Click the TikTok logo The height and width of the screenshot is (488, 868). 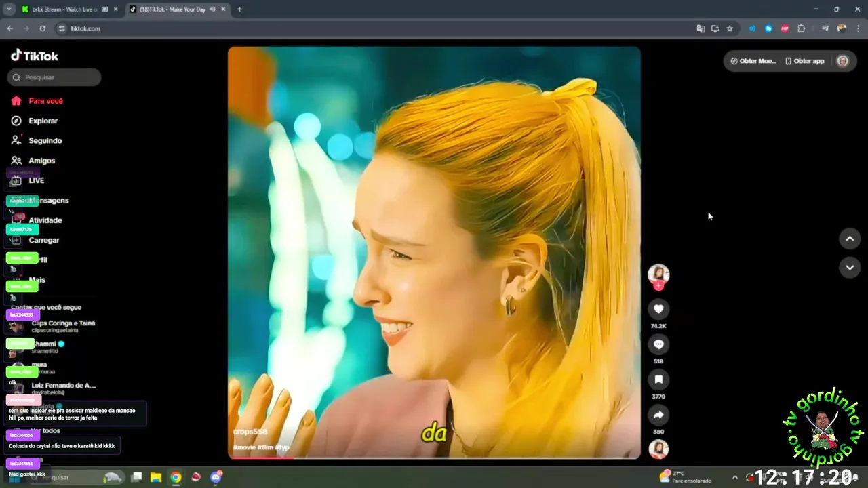(35, 56)
